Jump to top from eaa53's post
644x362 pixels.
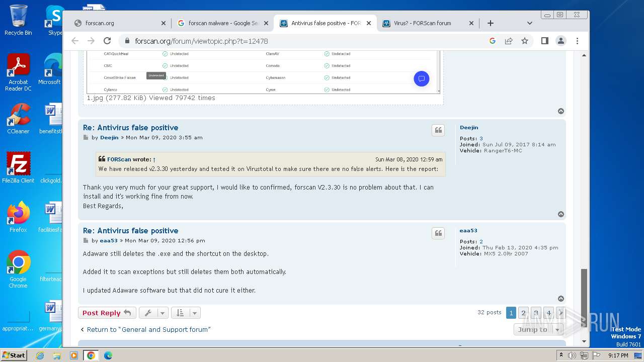(561, 299)
